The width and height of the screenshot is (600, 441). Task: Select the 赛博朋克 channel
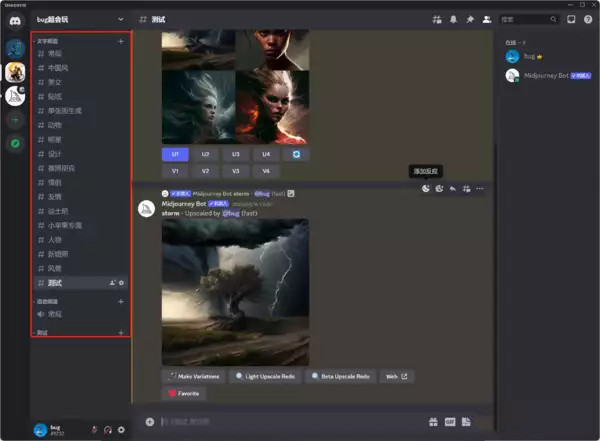pyautogui.click(x=80, y=168)
